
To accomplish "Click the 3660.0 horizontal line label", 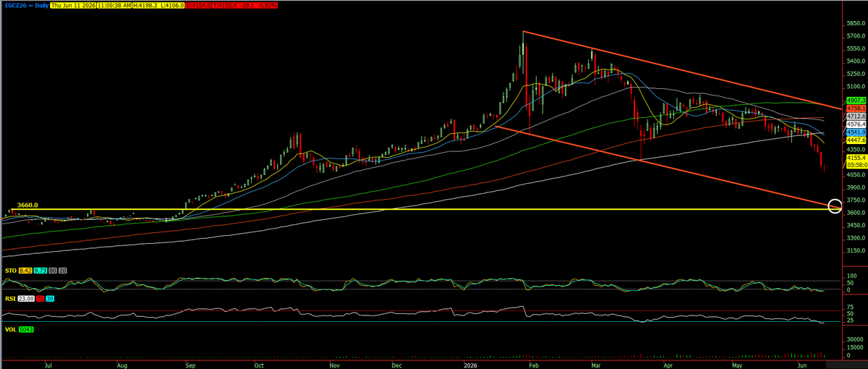I will [x=27, y=205].
